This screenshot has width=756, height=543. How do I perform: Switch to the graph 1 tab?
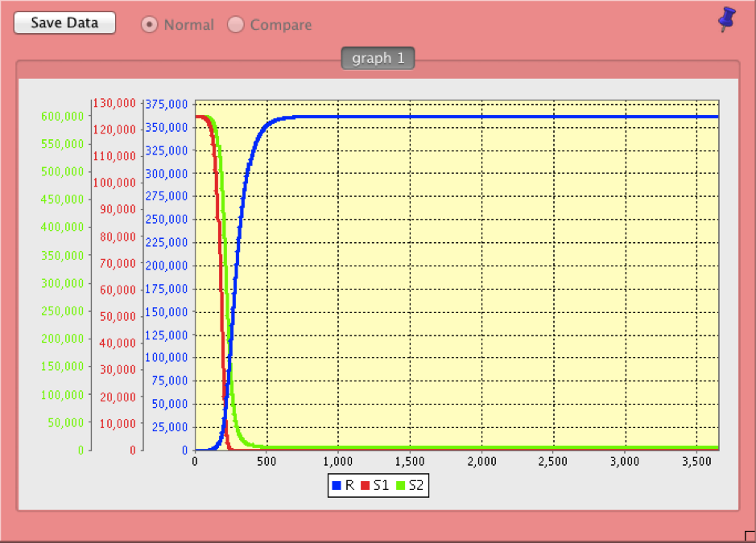[378, 59]
